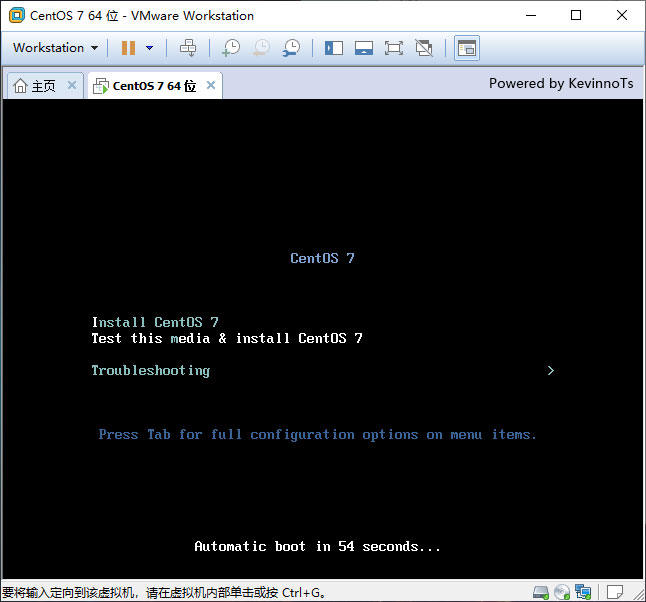Click the Troubleshooting arrow chevron
This screenshot has width=646, height=602.
(x=551, y=370)
